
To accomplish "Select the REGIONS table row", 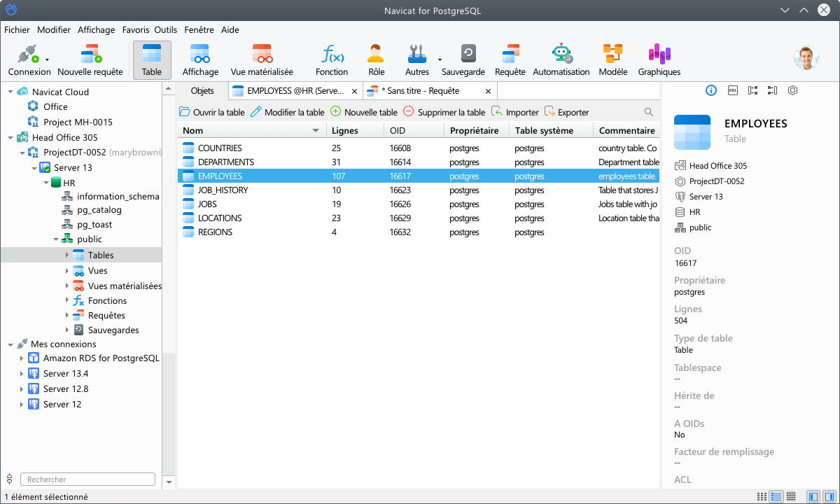I will [x=419, y=232].
